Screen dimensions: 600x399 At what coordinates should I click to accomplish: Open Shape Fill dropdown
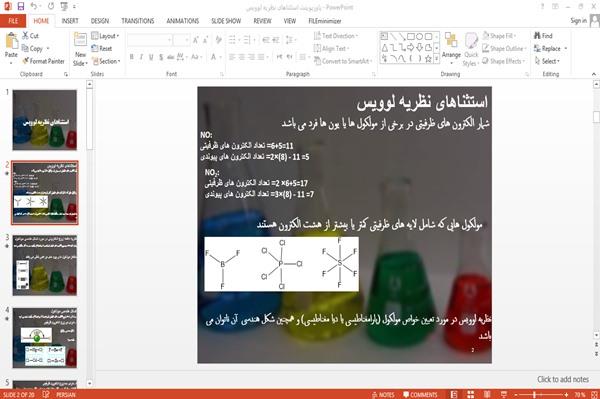tap(499, 36)
